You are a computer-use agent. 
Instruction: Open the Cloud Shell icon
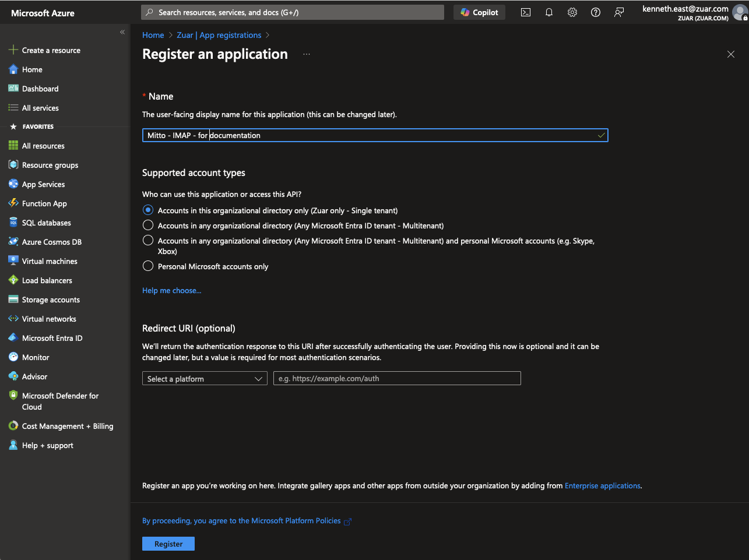526,12
